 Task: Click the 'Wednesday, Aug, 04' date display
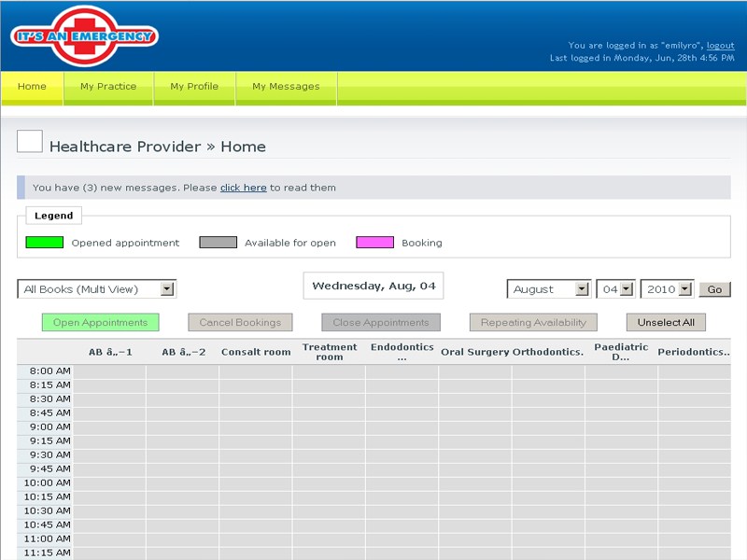(x=373, y=286)
